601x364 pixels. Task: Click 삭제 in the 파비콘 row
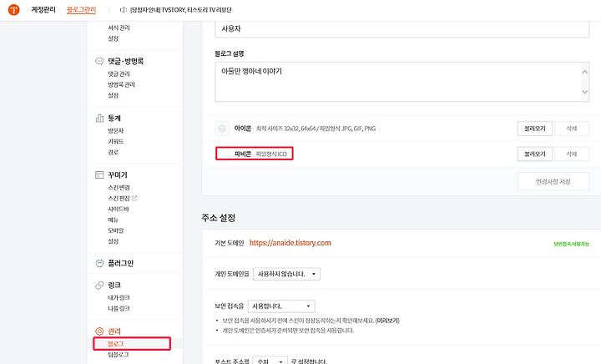(x=572, y=154)
